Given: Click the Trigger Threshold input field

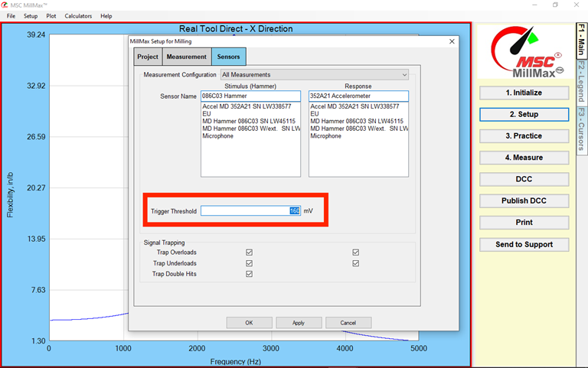Looking at the screenshot, I should (250, 210).
